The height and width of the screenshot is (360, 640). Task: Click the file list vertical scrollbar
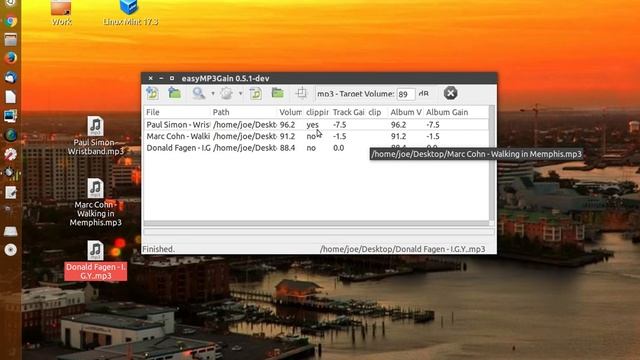(491, 163)
